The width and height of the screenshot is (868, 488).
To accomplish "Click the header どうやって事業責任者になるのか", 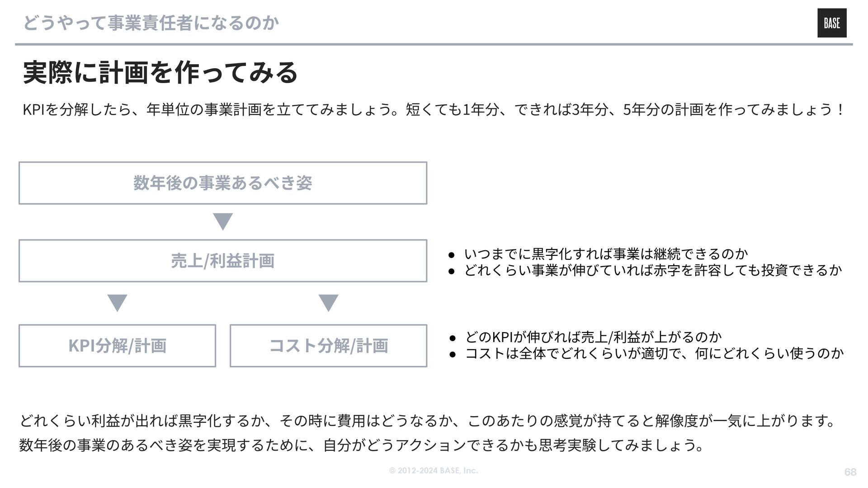I will point(151,23).
